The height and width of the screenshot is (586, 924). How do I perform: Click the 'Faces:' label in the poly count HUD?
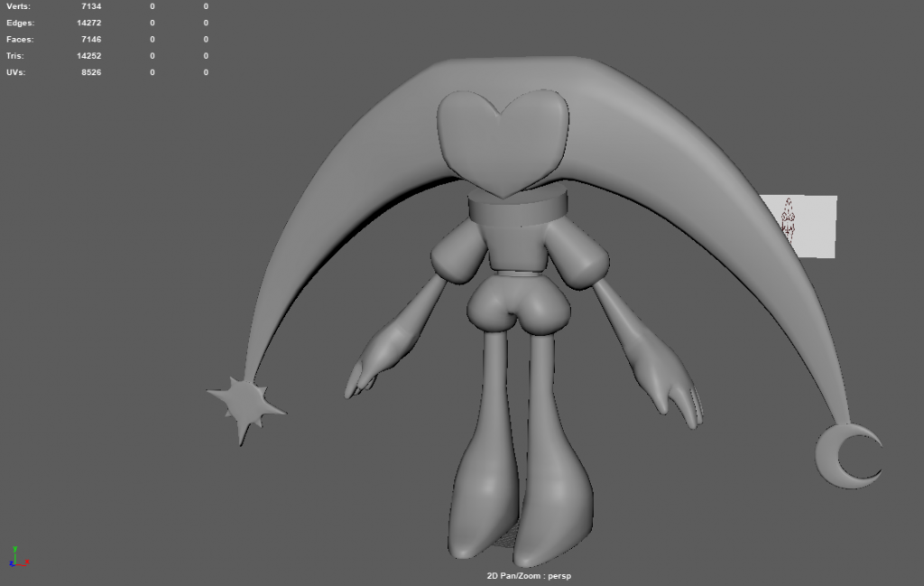coord(20,40)
